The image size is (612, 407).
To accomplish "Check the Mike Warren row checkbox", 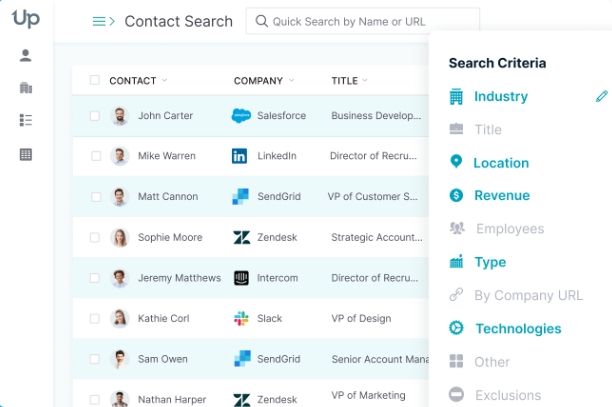I will click(x=96, y=156).
